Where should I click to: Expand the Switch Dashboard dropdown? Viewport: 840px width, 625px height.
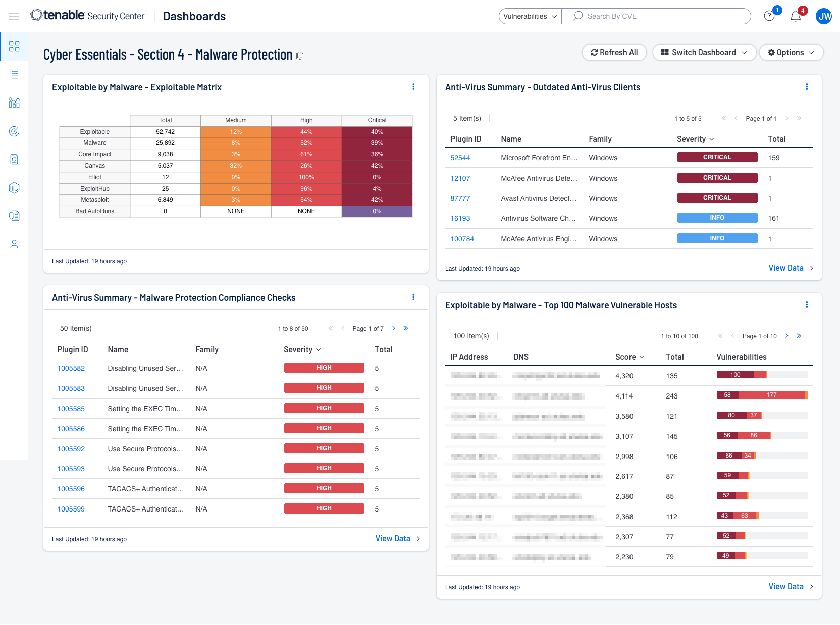pos(704,52)
